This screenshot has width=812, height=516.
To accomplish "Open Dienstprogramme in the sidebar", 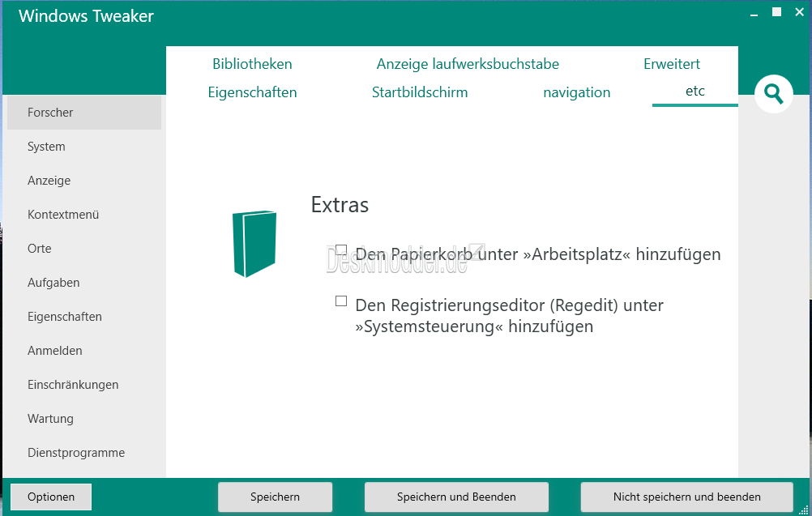I will point(84,452).
